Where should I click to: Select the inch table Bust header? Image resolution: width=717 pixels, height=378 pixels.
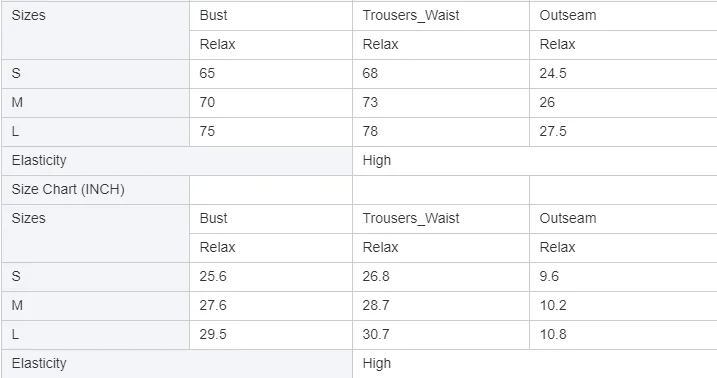pos(271,218)
